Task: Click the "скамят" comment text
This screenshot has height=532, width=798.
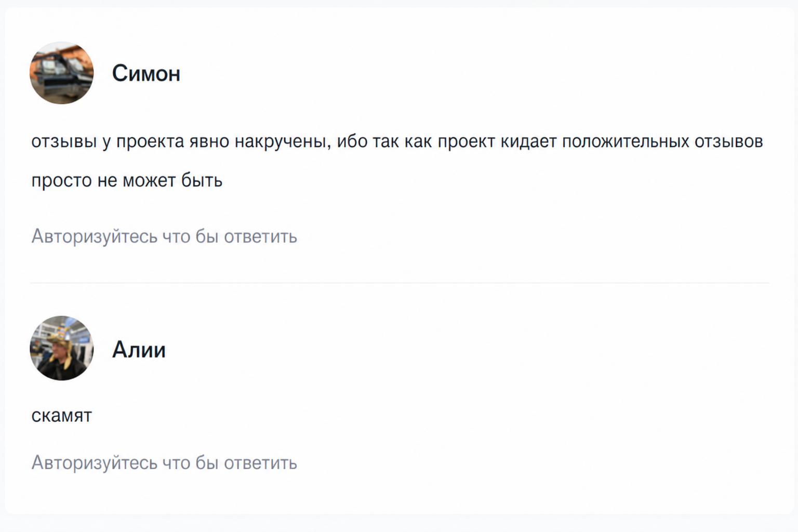Action: (61, 416)
